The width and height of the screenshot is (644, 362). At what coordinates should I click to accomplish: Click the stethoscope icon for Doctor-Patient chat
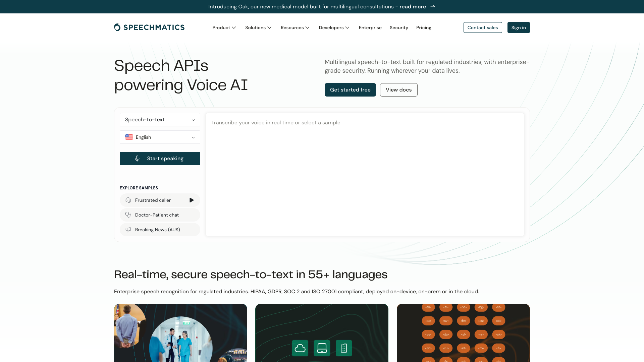pyautogui.click(x=128, y=215)
